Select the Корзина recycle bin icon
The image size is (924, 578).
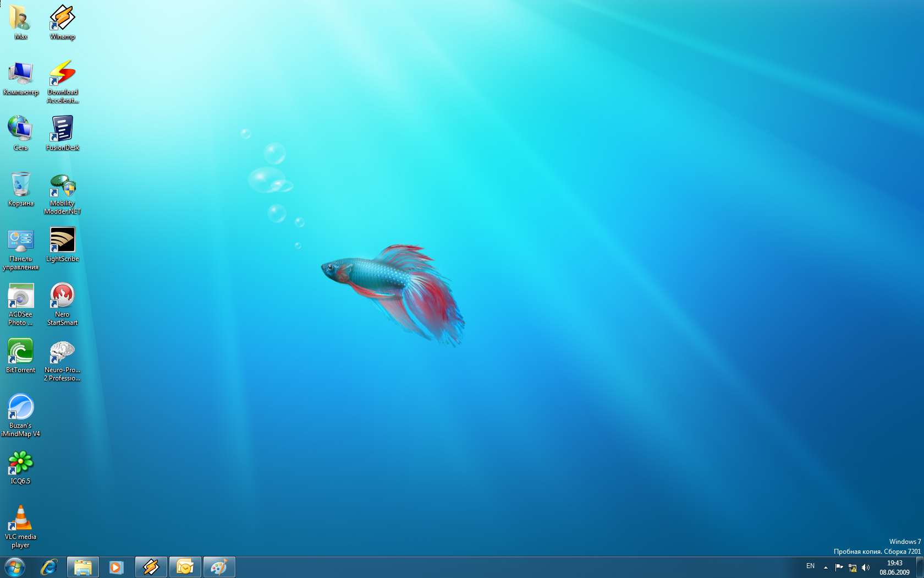click(20, 189)
